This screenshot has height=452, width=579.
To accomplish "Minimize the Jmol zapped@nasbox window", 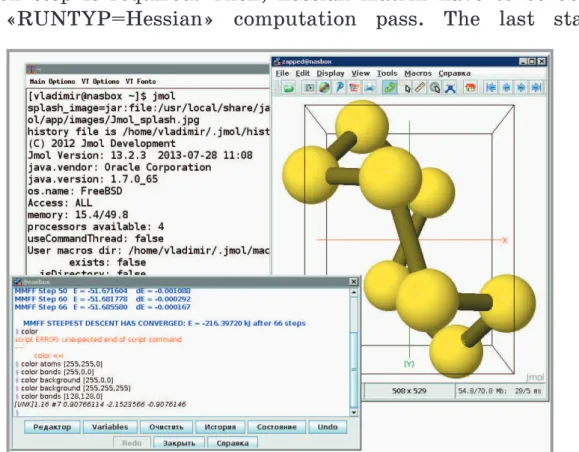I will click(x=523, y=62).
